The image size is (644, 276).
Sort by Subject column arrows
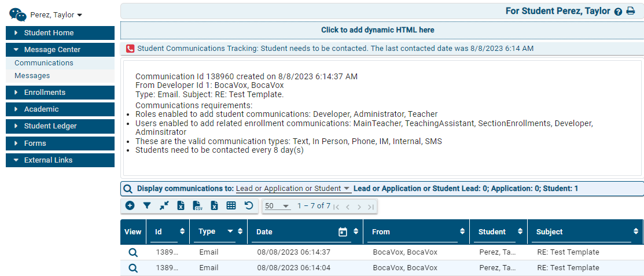coord(636,231)
